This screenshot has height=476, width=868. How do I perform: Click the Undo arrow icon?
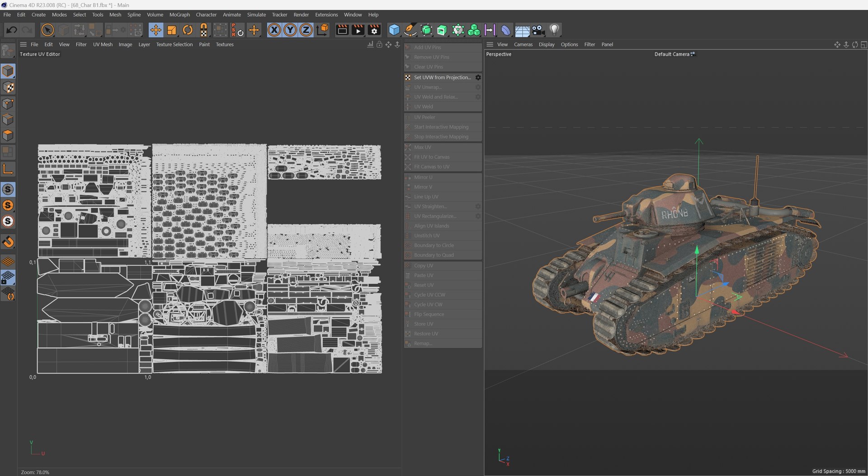12,30
